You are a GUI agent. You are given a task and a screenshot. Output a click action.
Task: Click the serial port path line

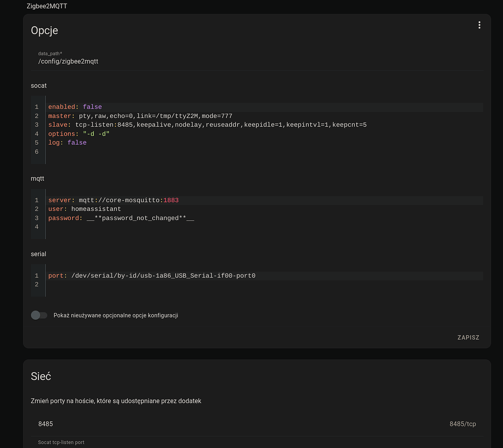152,276
